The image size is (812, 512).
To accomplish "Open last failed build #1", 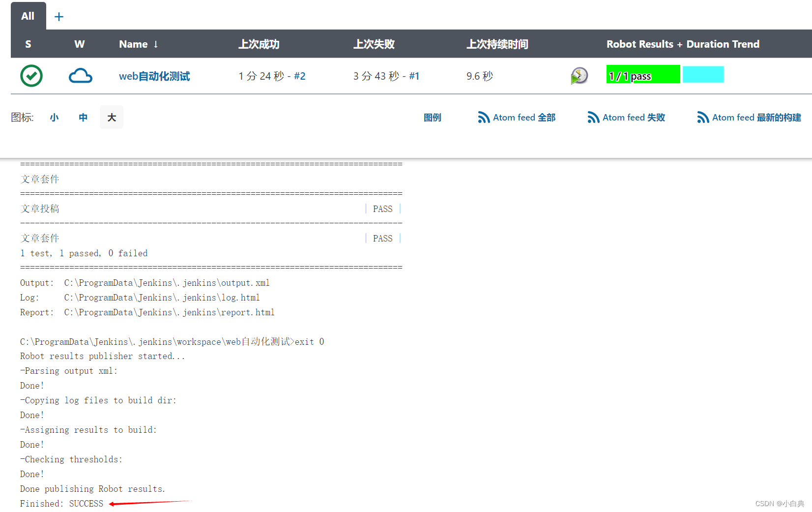I will click(x=414, y=76).
